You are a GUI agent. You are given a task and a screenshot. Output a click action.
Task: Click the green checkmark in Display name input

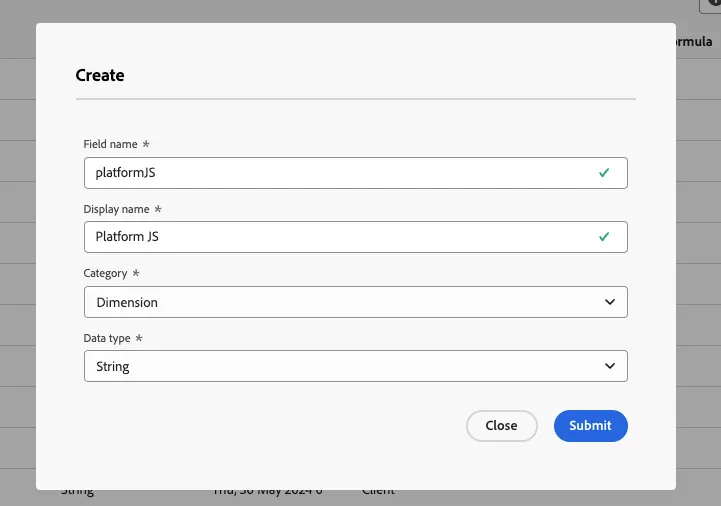tap(604, 236)
